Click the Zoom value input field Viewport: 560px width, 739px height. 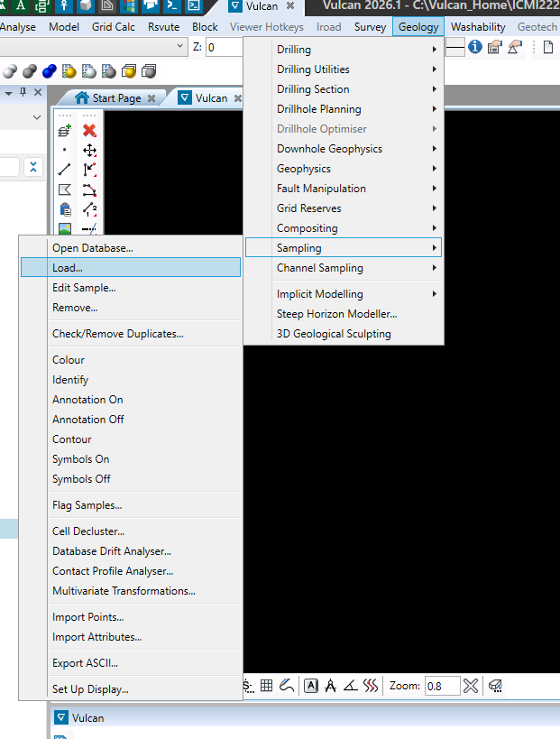442,686
